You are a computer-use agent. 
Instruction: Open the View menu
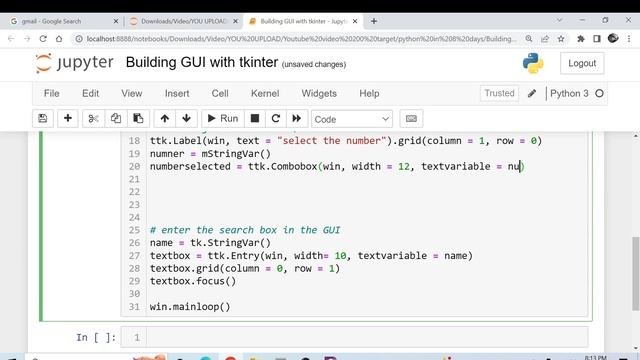(x=131, y=93)
